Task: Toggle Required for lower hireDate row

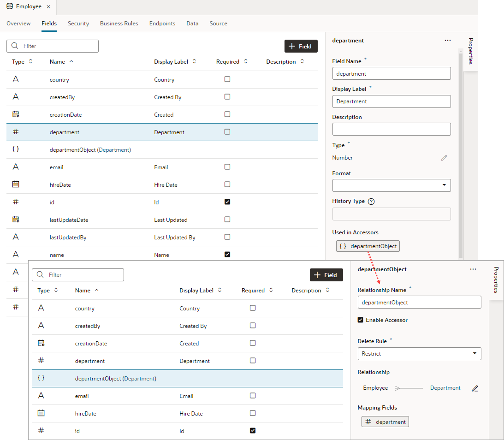Action: point(253,413)
